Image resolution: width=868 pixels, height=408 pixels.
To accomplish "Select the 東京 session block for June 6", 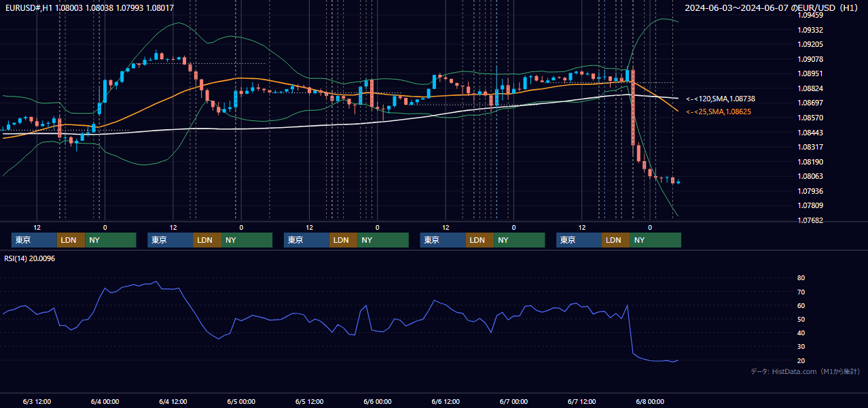I will pos(444,240).
